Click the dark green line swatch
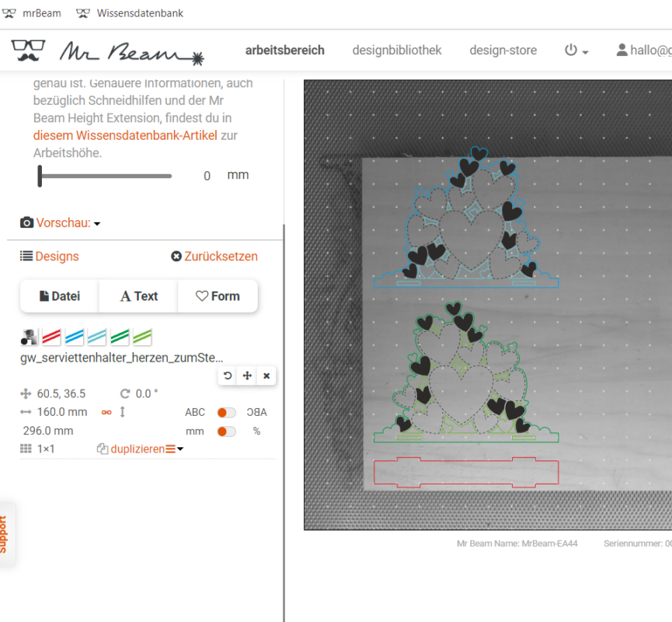The image size is (672, 622). pyautogui.click(x=120, y=337)
